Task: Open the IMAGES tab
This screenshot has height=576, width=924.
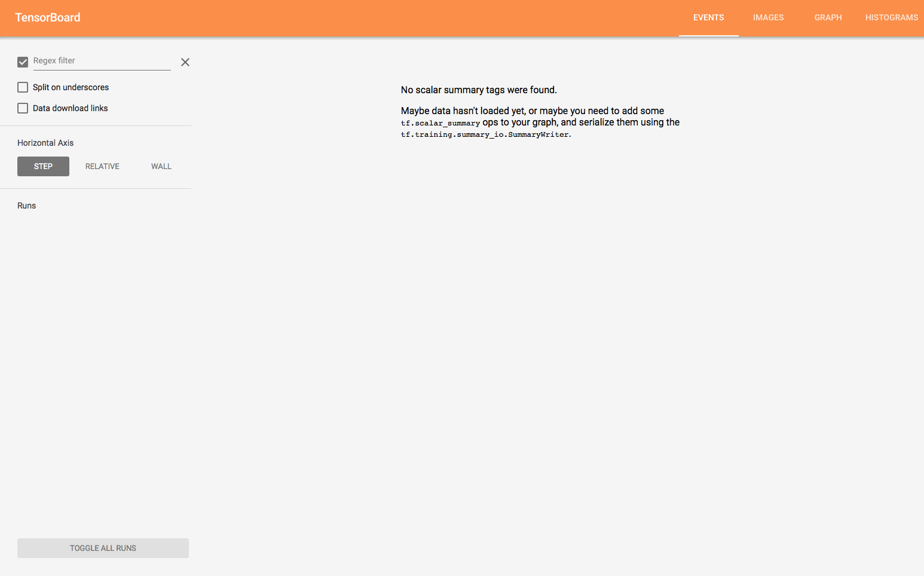Action: click(768, 18)
